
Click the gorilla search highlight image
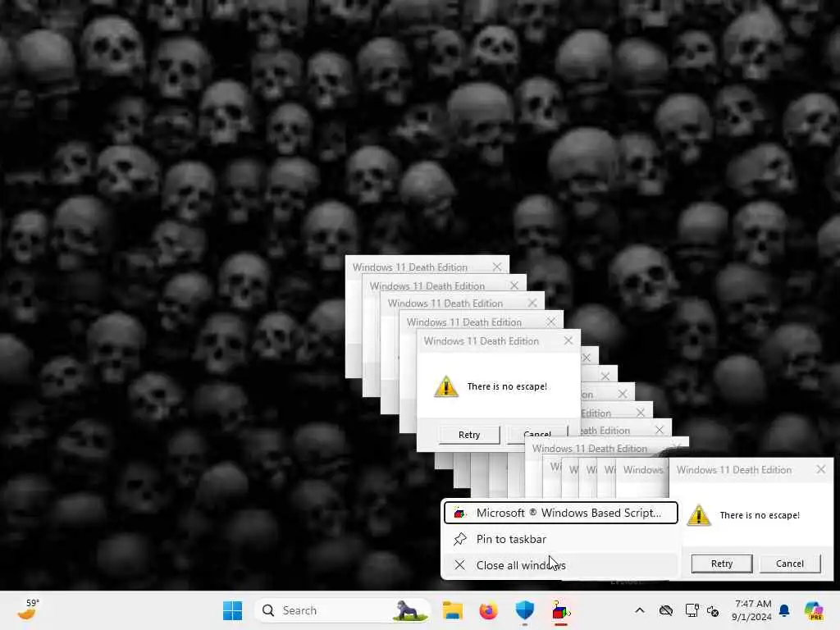point(410,610)
